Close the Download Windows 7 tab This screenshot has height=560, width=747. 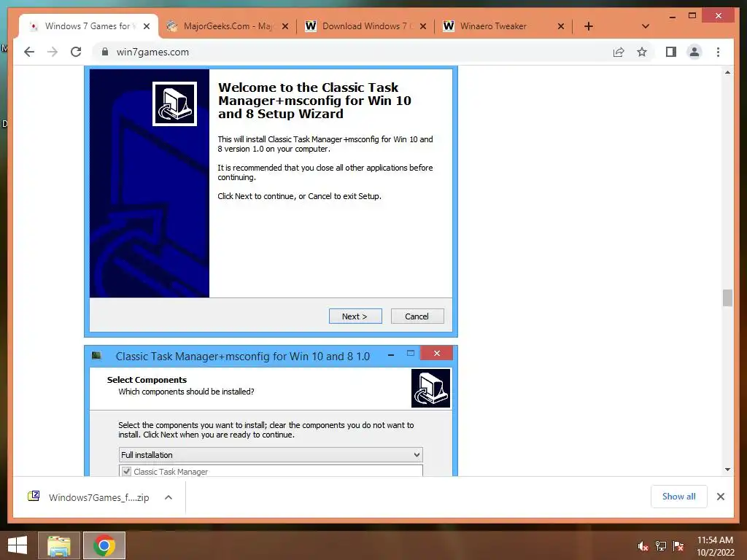[x=422, y=26]
